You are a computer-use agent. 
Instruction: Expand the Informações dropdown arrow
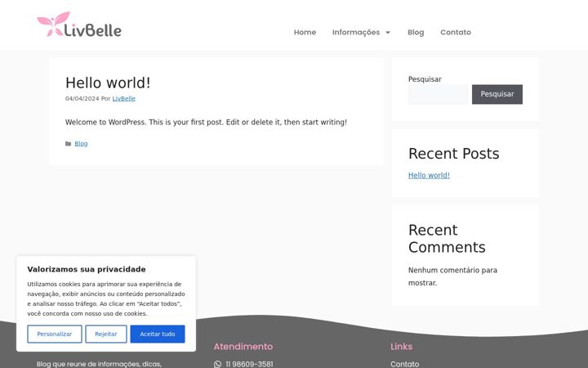coord(388,33)
